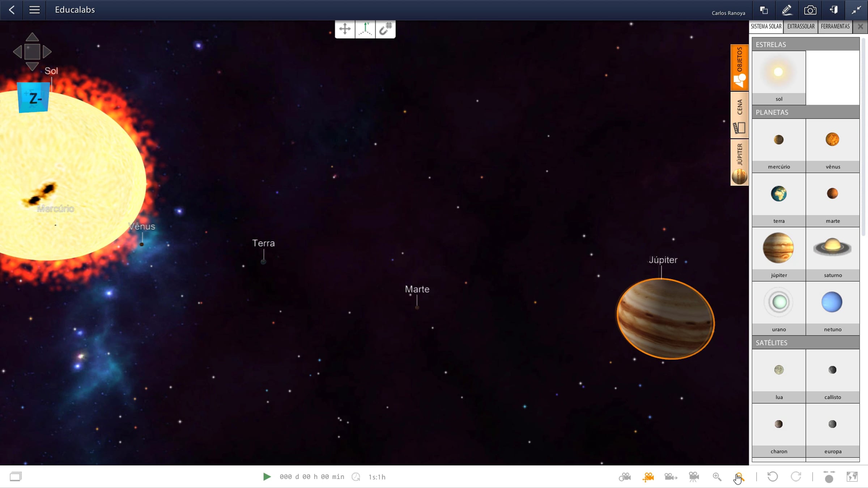
Task: Click the 1s:1h time speed control
Action: coord(377,477)
